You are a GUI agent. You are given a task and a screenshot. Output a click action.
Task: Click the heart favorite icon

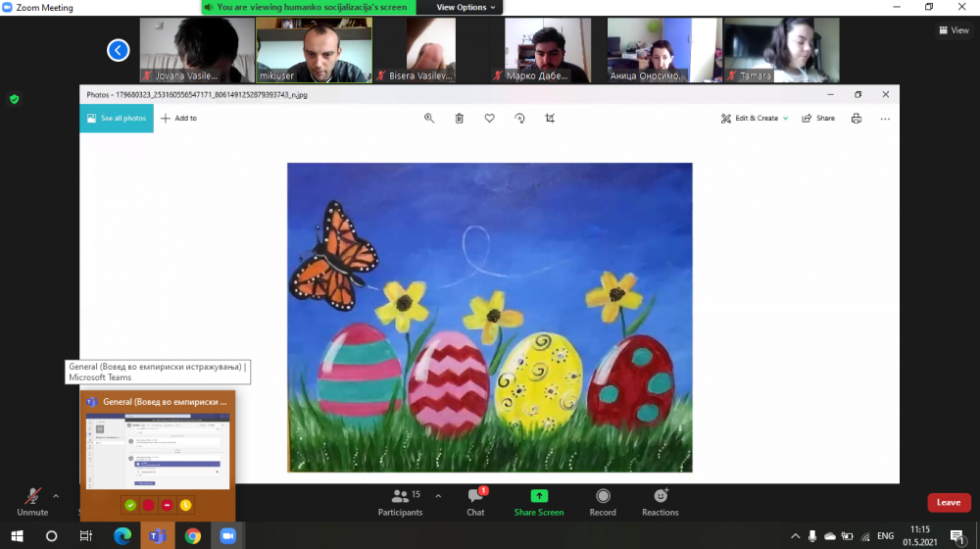click(489, 118)
